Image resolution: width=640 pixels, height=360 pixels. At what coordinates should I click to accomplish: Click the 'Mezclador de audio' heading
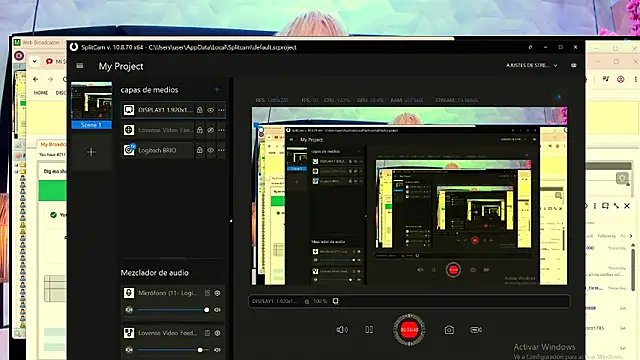coord(155,273)
